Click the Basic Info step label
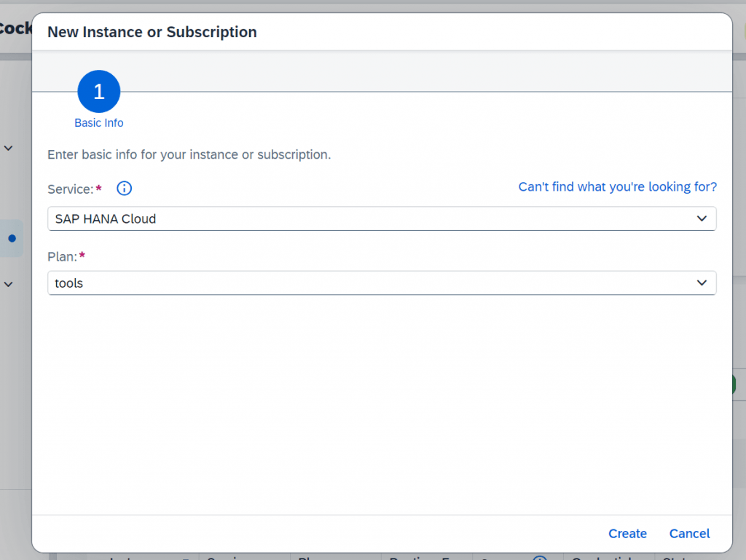 pos(99,122)
